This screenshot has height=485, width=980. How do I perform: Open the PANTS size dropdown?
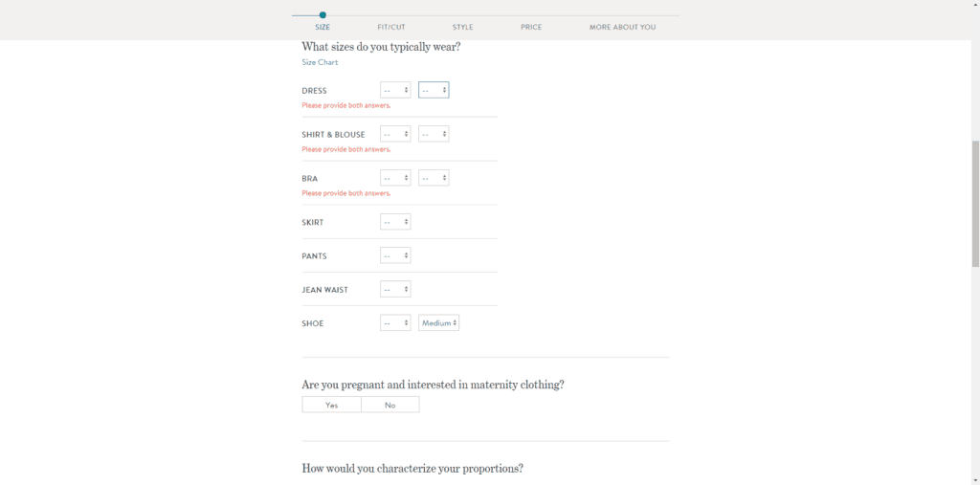click(395, 255)
